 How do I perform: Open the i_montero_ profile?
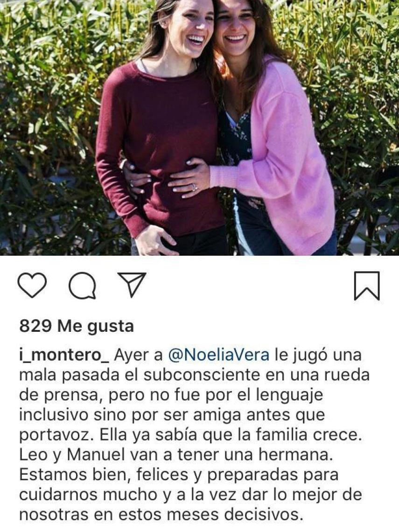64,355
